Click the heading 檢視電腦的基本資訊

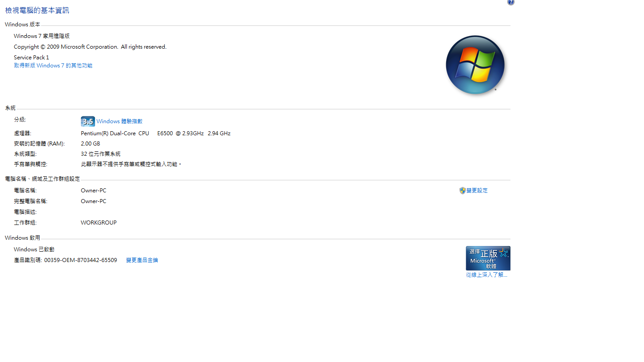[37, 10]
